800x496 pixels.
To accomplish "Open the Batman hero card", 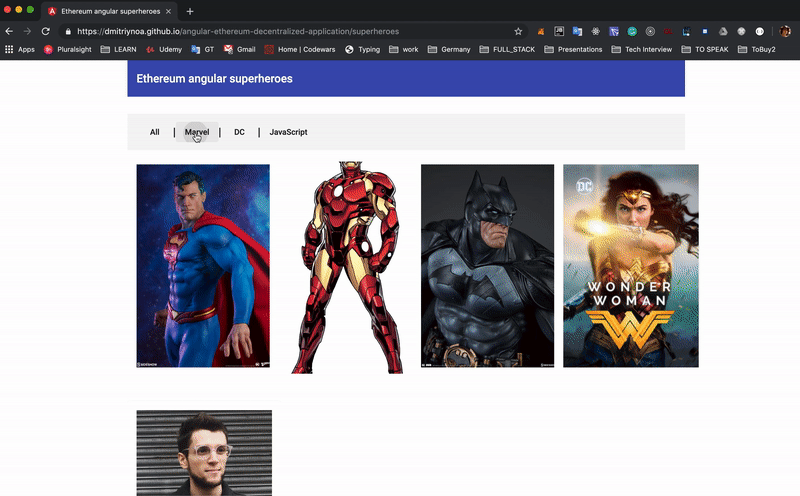I will click(x=487, y=266).
